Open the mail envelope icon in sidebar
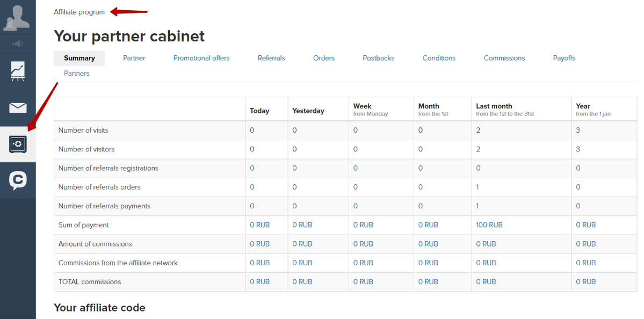This screenshot has height=319, width=644. click(18, 108)
